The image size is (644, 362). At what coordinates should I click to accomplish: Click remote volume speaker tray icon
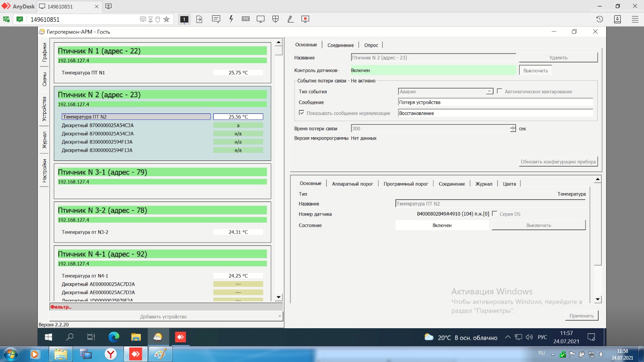click(x=529, y=337)
